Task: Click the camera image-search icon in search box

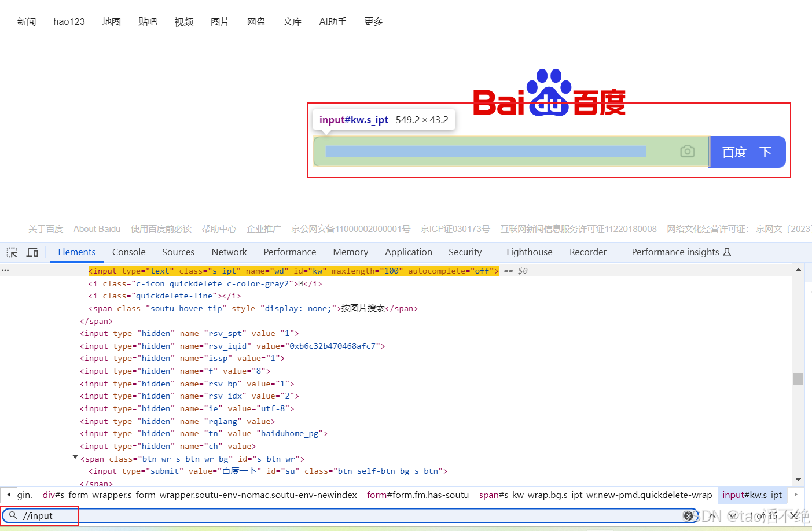Action: coord(687,151)
